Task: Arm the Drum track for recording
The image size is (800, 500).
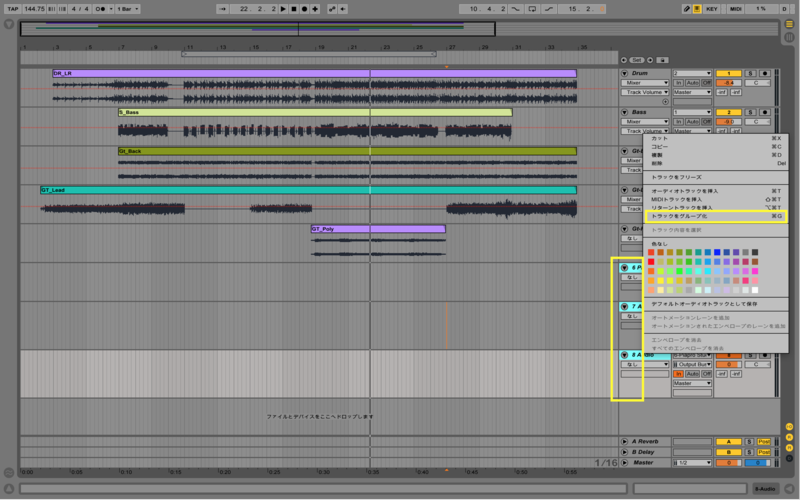Action: click(x=764, y=73)
